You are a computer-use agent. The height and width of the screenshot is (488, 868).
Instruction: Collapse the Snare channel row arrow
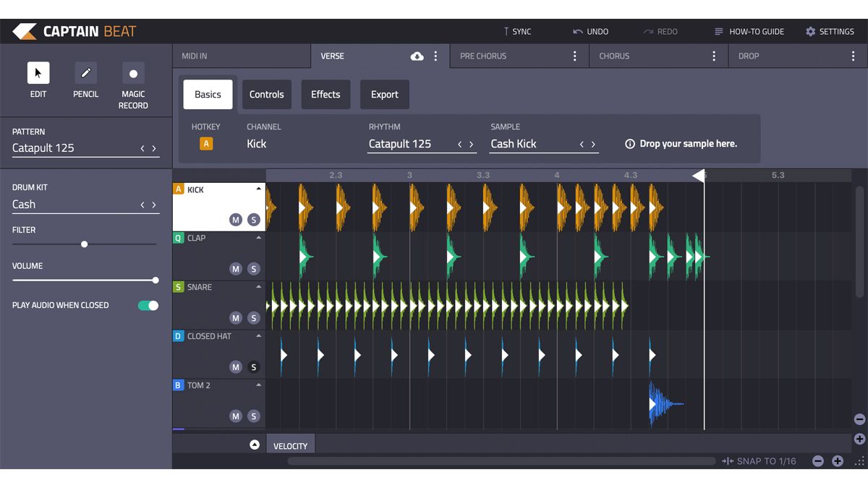click(x=258, y=286)
